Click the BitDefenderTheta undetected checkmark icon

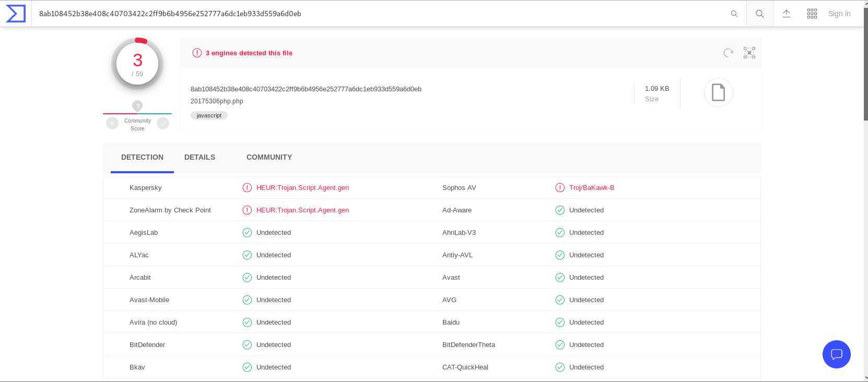(x=560, y=344)
